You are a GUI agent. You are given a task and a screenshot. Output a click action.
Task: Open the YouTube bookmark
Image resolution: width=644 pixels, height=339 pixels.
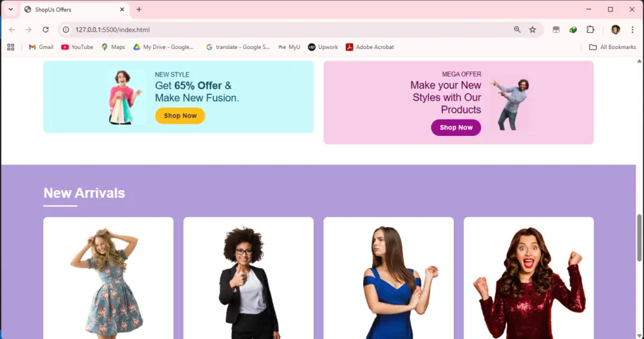pos(77,47)
